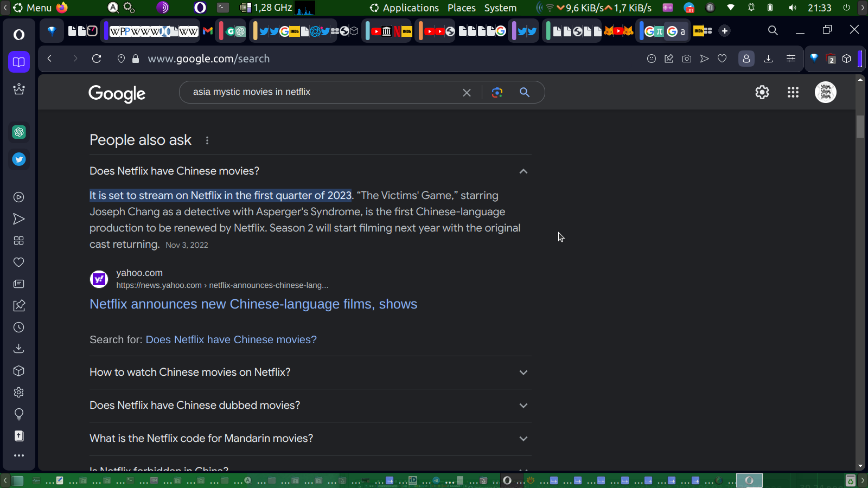This screenshot has height=488, width=868.
Task: Open the System menu
Action: coord(500,8)
